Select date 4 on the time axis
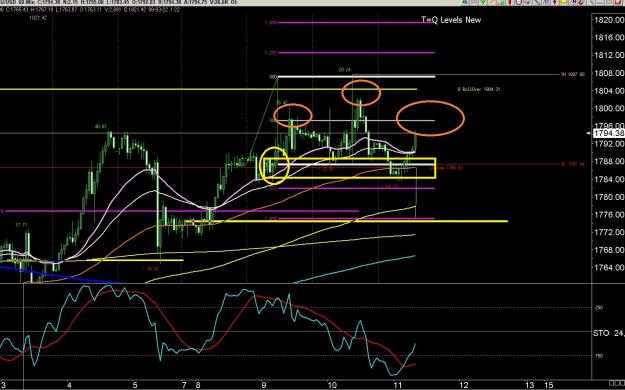 click(69, 385)
